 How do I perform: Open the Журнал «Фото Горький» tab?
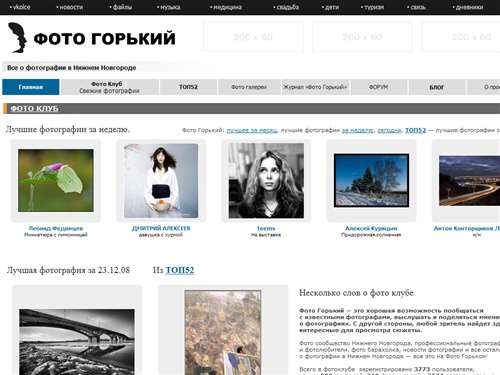(x=315, y=87)
